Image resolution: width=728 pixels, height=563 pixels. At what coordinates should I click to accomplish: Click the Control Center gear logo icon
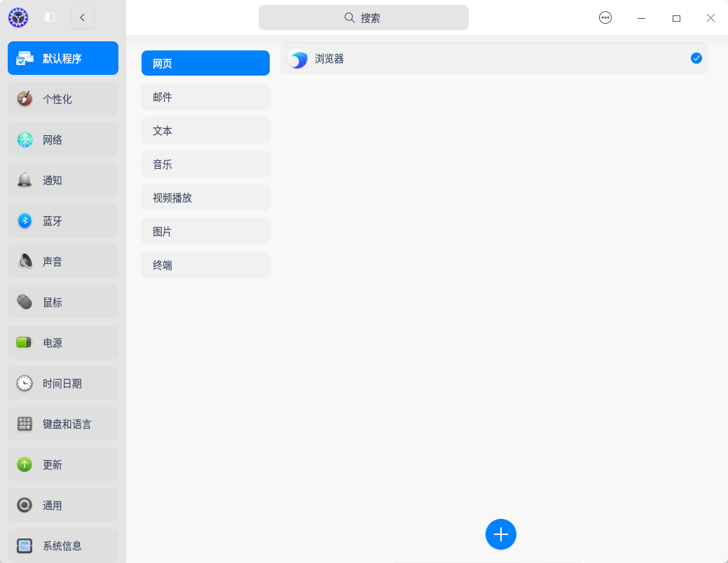point(18,18)
